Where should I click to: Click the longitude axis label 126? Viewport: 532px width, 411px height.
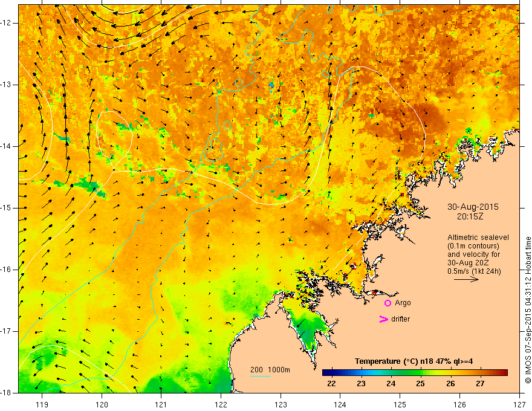(x=459, y=404)
